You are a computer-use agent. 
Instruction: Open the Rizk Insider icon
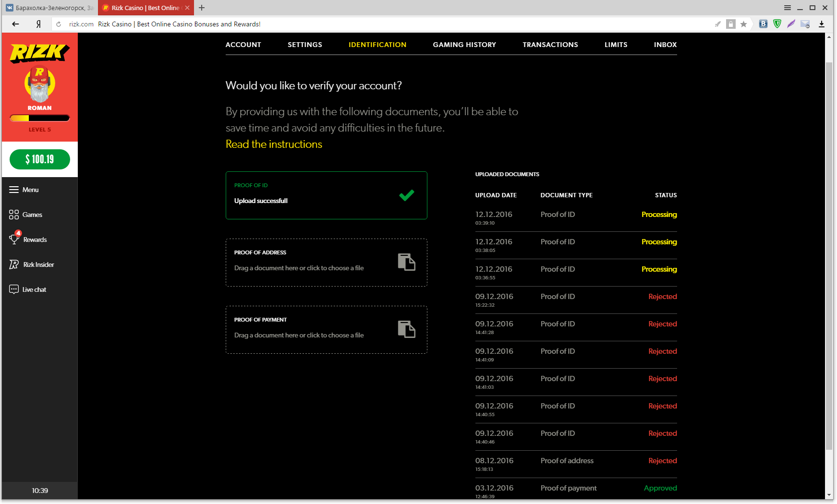click(14, 264)
